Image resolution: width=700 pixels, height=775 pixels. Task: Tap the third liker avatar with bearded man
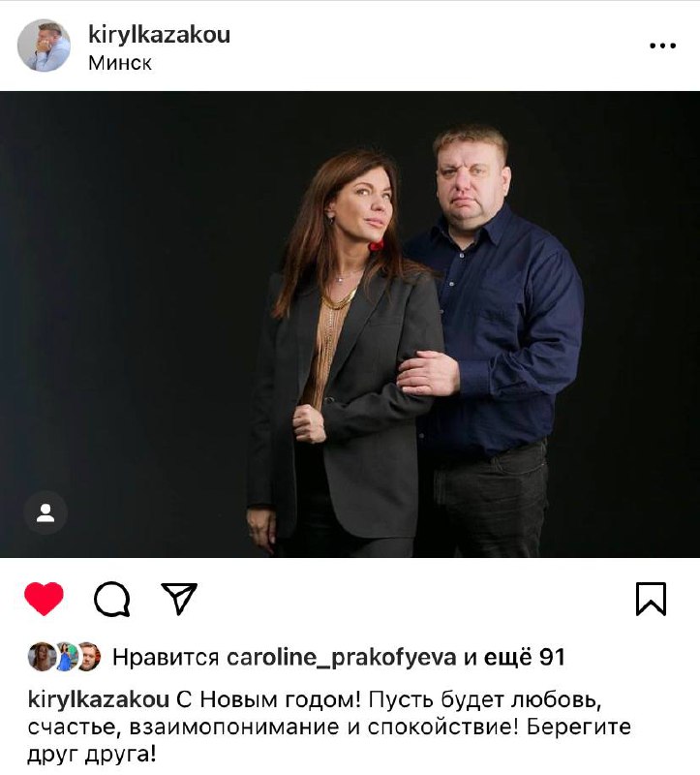[89, 657]
